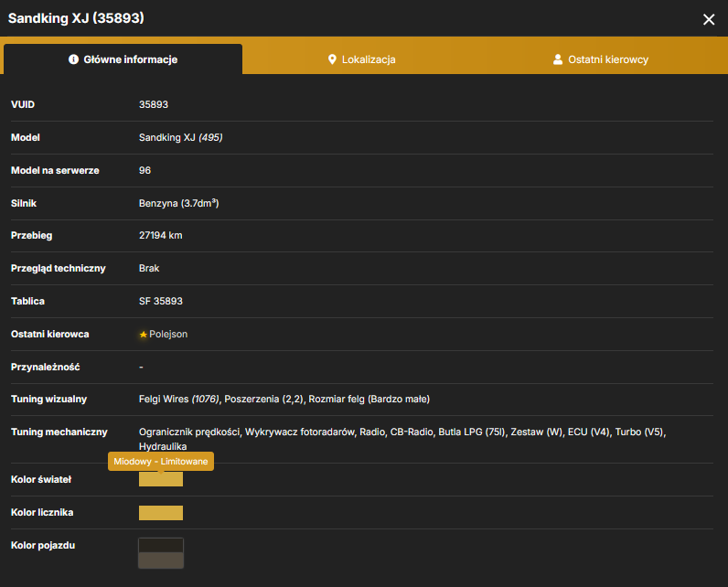
Task: Click the map pin icon beside Lokalizacja
Action: click(332, 59)
